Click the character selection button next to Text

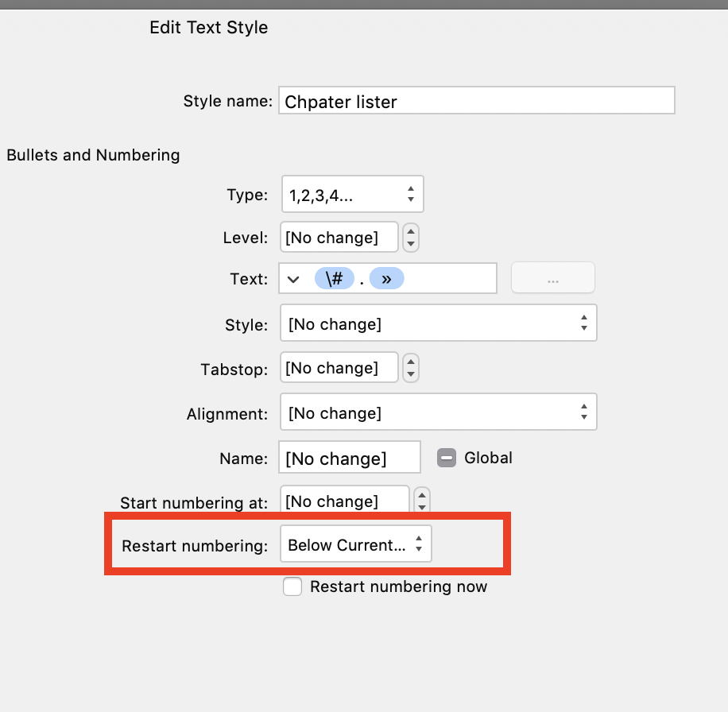552,277
